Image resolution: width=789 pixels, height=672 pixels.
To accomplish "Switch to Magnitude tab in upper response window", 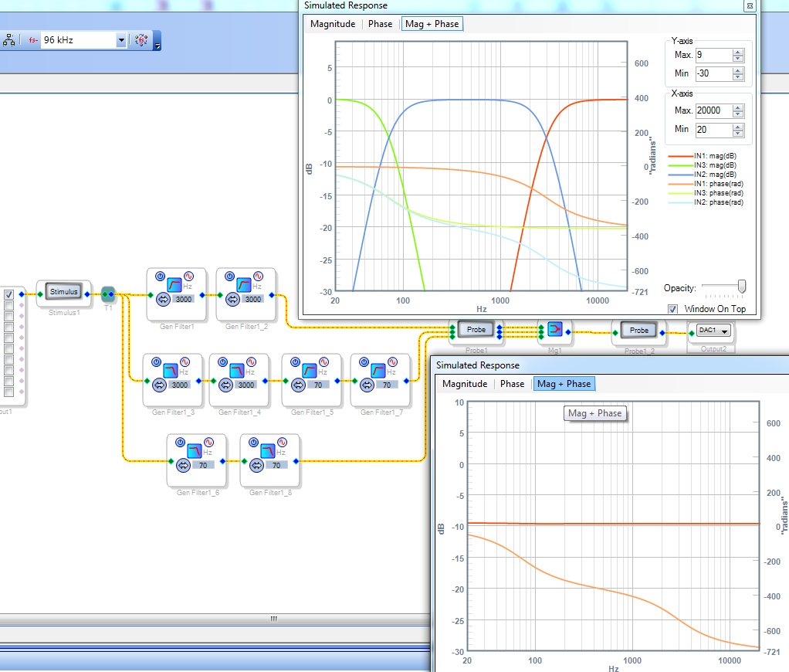I will [x=333, y=24].
